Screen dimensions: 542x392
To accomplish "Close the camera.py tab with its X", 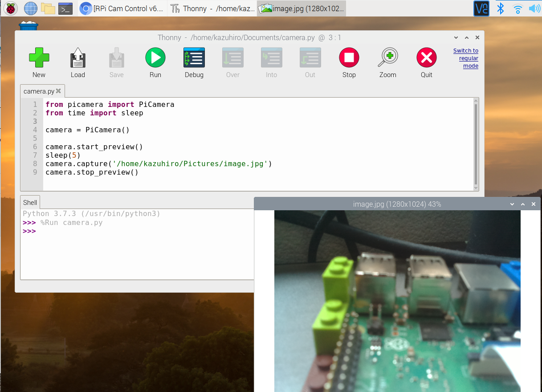I will tap(58, 91).
